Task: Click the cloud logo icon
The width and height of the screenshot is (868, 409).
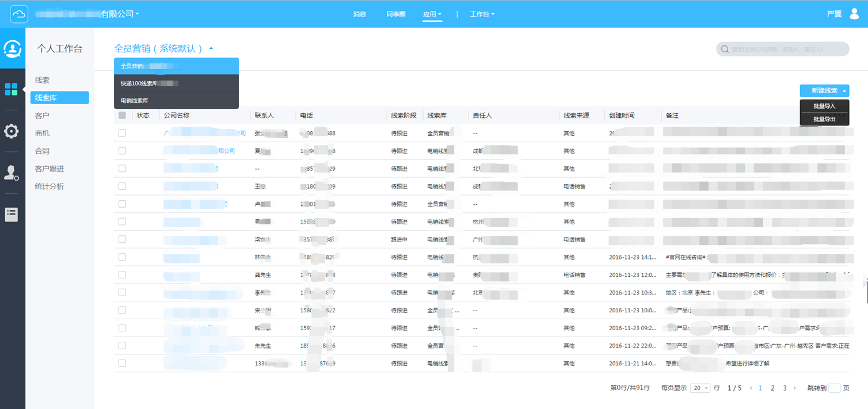Action: 19,14
